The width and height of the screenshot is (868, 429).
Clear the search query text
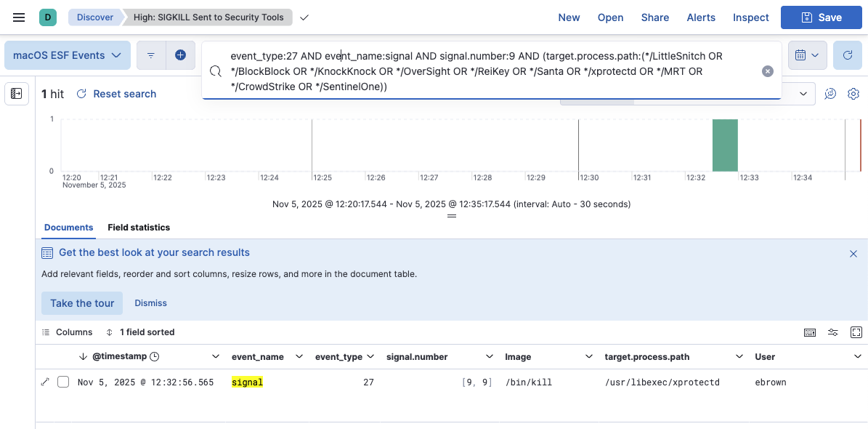(768, 71)
